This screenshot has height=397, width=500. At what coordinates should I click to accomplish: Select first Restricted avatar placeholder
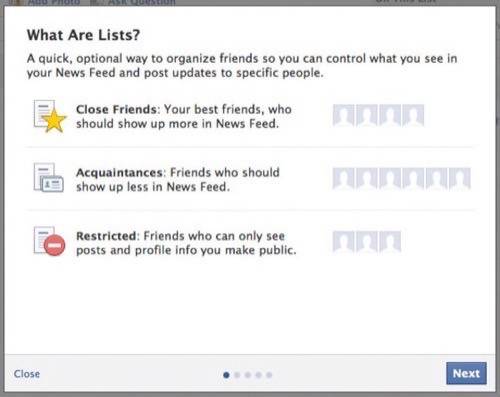pos(343,241)
